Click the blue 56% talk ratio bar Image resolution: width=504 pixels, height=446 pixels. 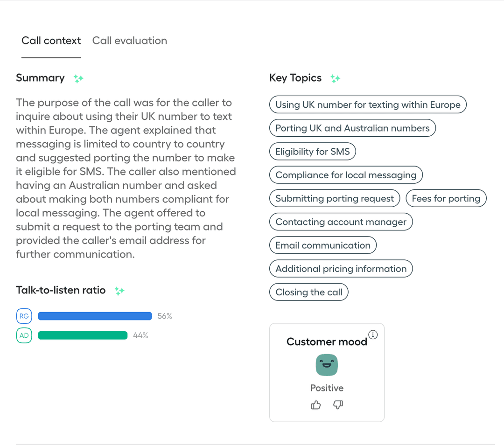click(95, 316)
